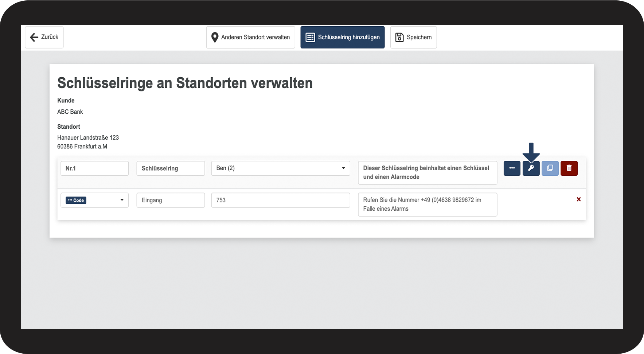
Task: Delete the keyring using the red trash icon
Action: pyautogui.click(x=569, y=168)
